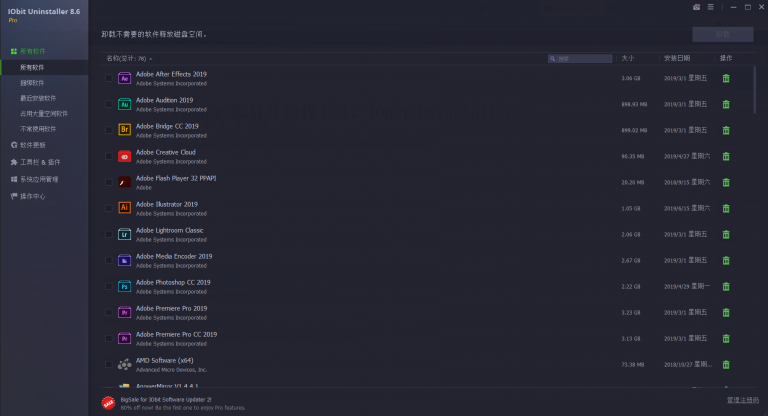Click the Adobe Lightroom Classic app icon
This screenshot has width=768, height=416.
pyautogui.click(x=124, y=234)
